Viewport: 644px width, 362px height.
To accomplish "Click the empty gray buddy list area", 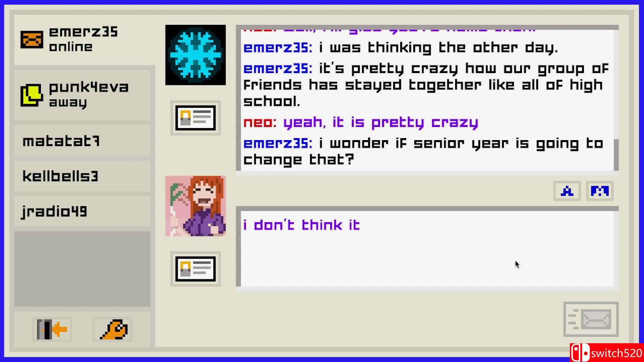I will tap(82, 269).
